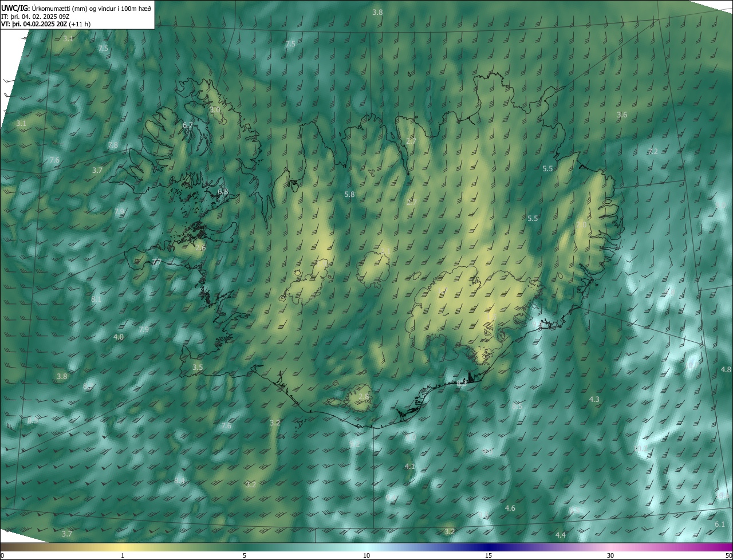Click the map value label '2.0'
Viewport: 733px width, 560px height.
click(x=581, y=225)
